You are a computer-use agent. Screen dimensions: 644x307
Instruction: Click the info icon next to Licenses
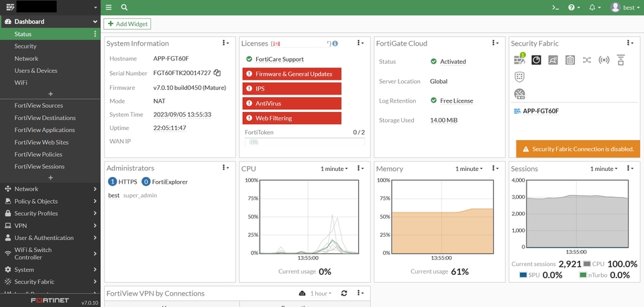tap(335, 44)
